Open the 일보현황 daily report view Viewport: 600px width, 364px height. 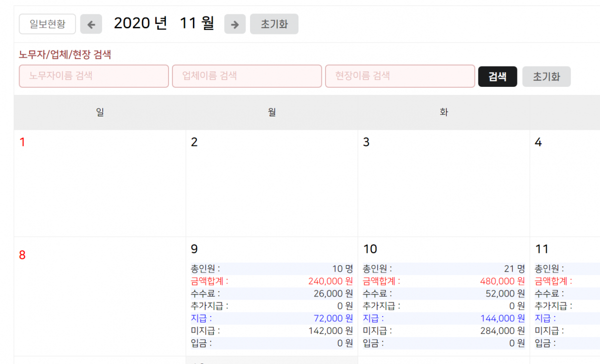[x=47, y=24]
